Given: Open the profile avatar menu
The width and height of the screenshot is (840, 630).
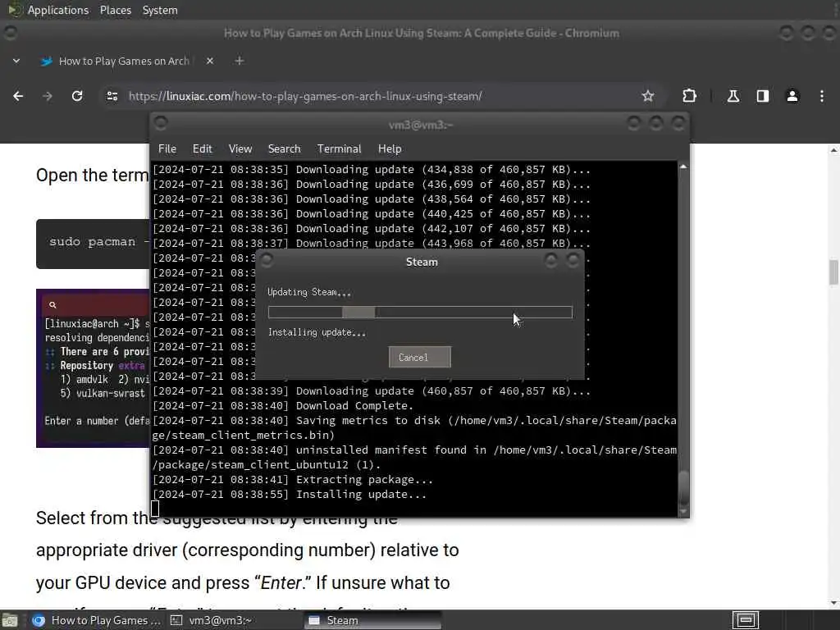Looking at the screenshot, I should 792,96.
